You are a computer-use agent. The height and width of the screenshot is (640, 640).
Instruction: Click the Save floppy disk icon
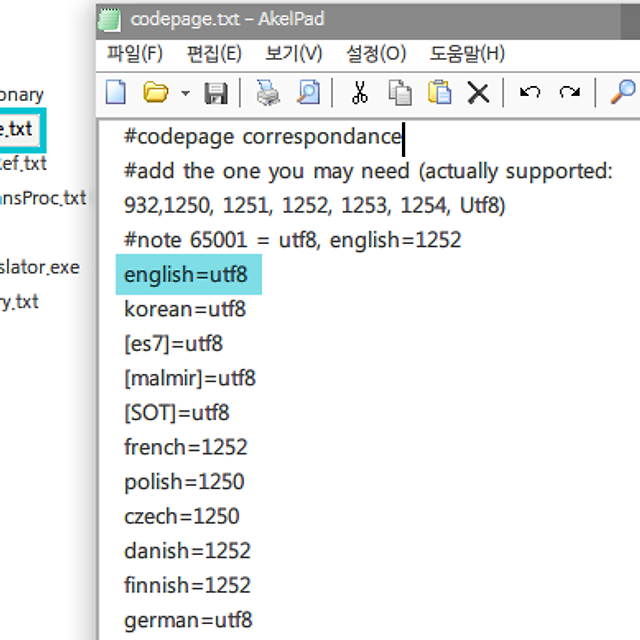(216, 93)
